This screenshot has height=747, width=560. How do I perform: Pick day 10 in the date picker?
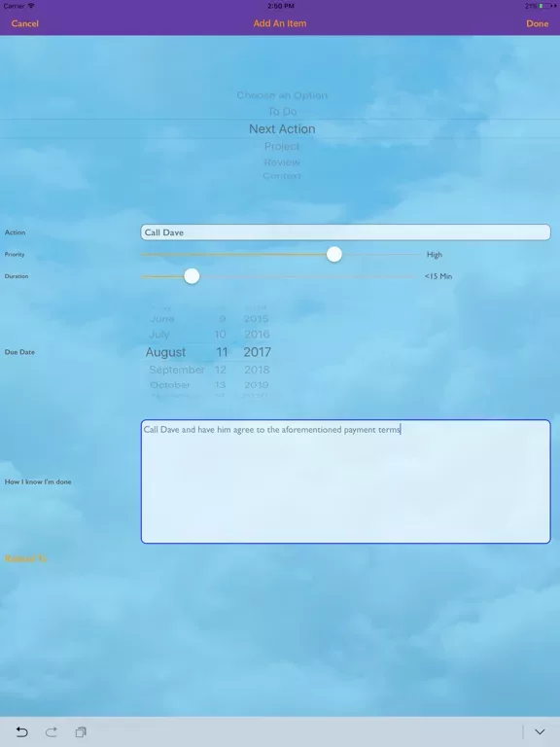coord(220,335)
